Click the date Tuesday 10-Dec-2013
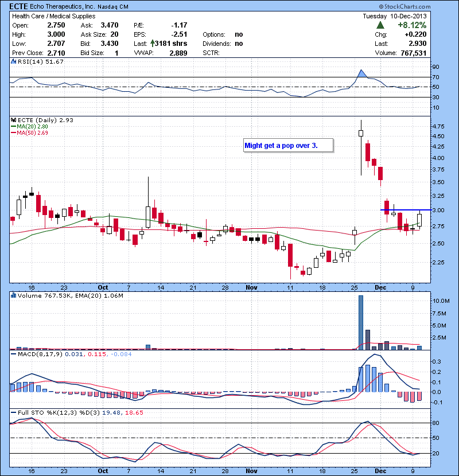The height and width of the screenshot is (476, 459). 395,16
